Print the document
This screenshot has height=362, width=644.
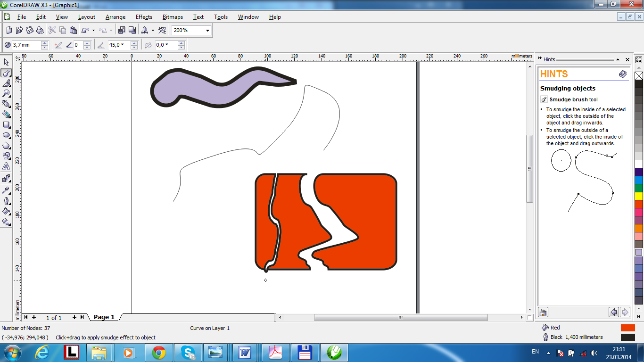point(40,30)
